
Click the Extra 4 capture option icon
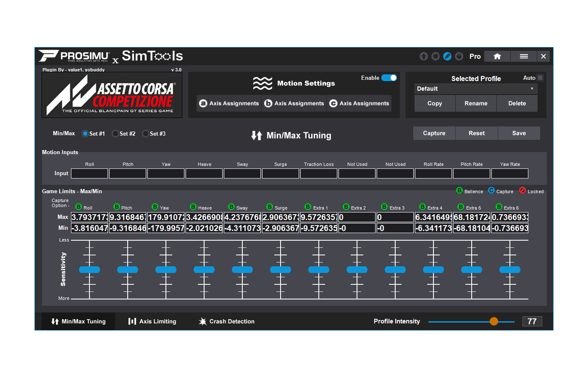pos(423,207)
